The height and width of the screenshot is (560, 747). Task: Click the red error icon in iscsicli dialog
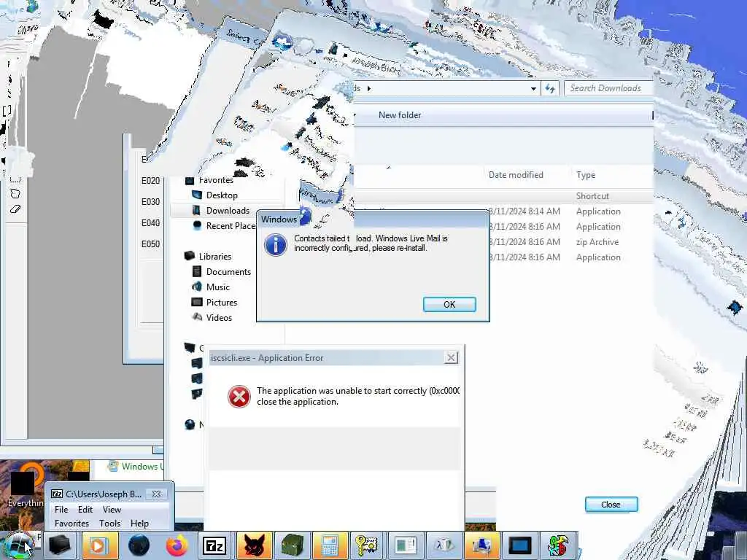[239, 396]
